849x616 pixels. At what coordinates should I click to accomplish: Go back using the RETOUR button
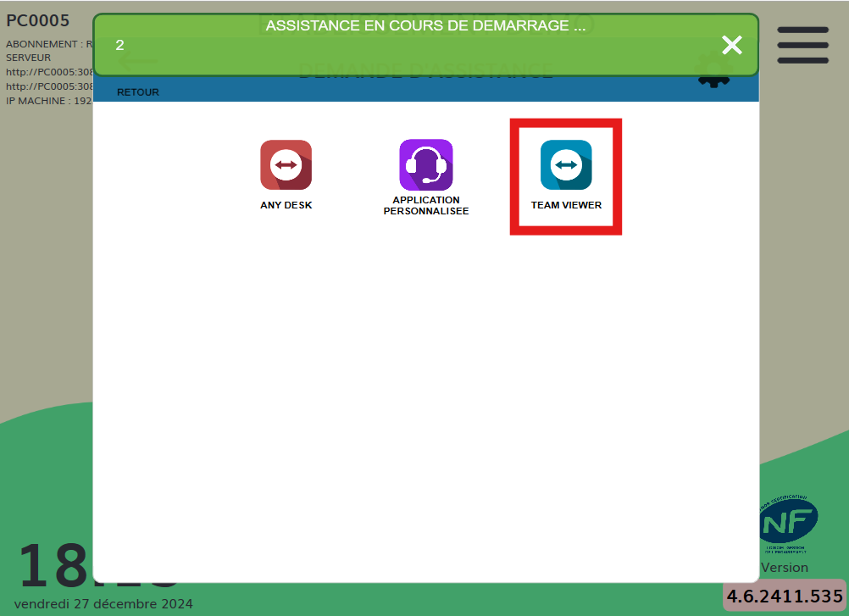point(138,92)
